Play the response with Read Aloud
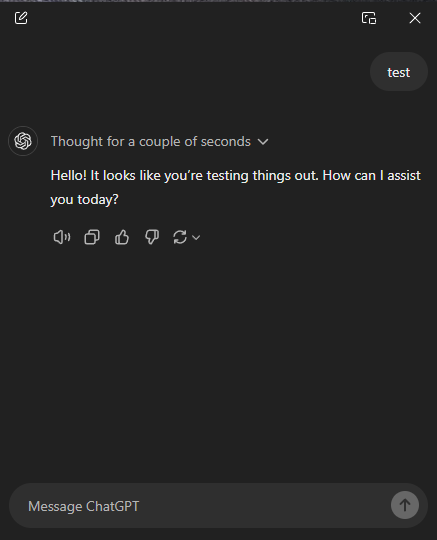Image resolution: width=437 pixels, height=540 pixels. (62, 237)
